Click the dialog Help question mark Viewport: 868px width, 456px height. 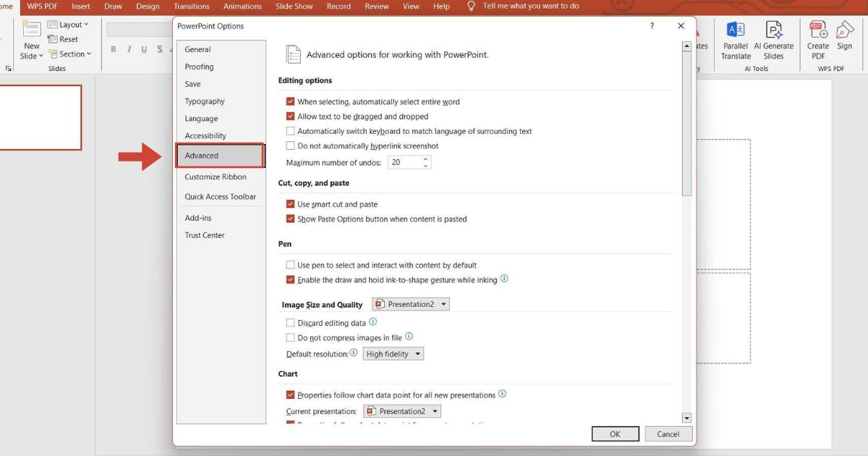pyautogui.click(x=652, y=26)
